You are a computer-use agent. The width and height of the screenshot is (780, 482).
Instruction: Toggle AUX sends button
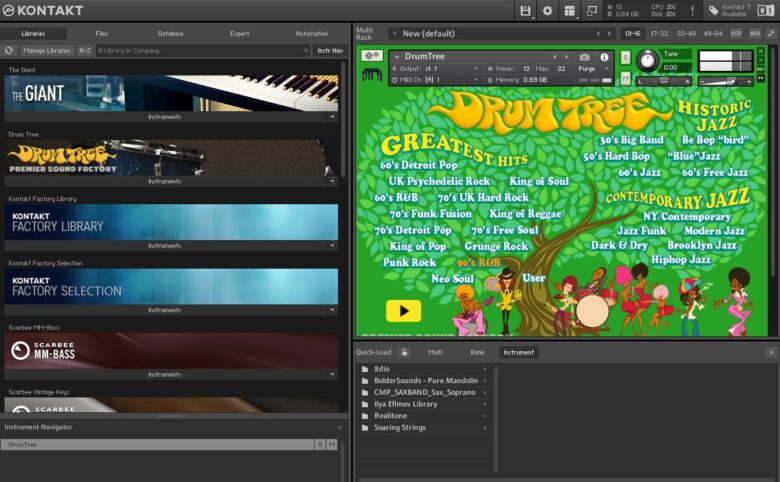[x=755, y=34]
